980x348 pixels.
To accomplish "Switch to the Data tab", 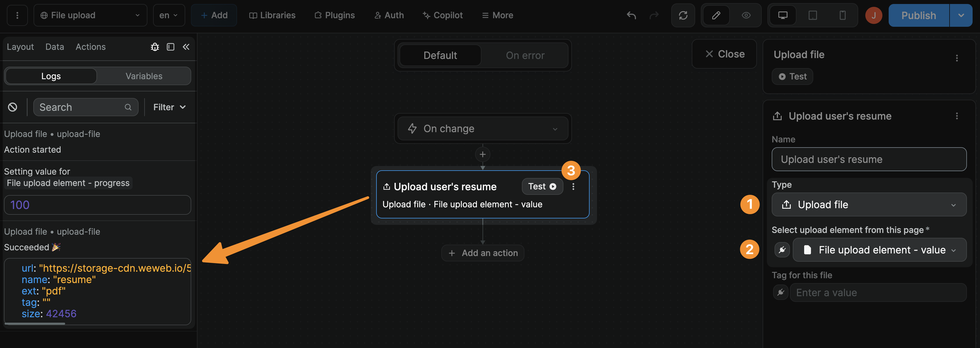I will 54,47.
